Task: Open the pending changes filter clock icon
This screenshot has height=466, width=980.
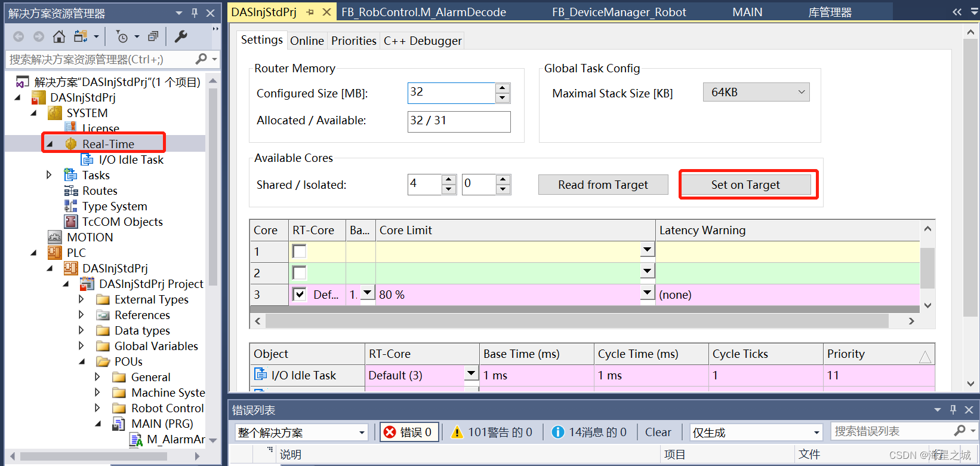Action: (122, 37)
